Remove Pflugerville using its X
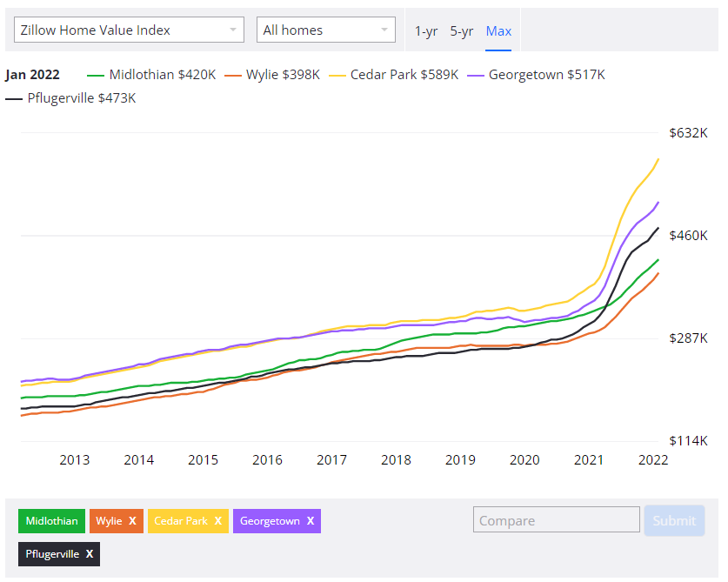Image resolution: width=728 pixels, height=582 pixels. pyautogui.click(x=89, y=553)
